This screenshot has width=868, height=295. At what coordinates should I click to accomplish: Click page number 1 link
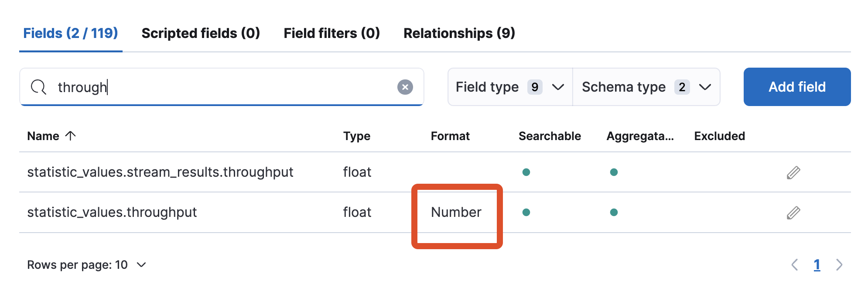(x=817, y=265)
